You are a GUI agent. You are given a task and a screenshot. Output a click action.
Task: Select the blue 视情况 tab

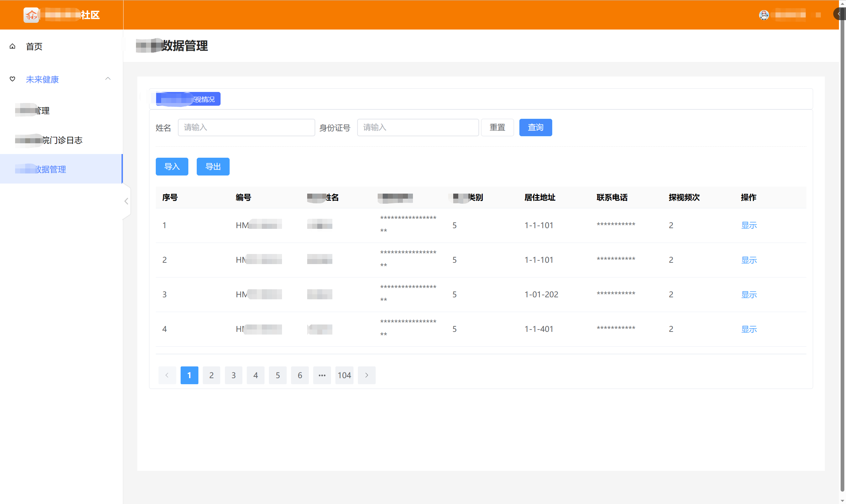click(x=188, y=99)
